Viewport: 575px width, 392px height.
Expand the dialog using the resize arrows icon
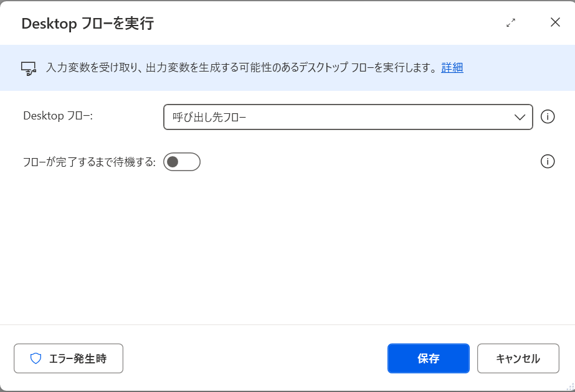511,23
